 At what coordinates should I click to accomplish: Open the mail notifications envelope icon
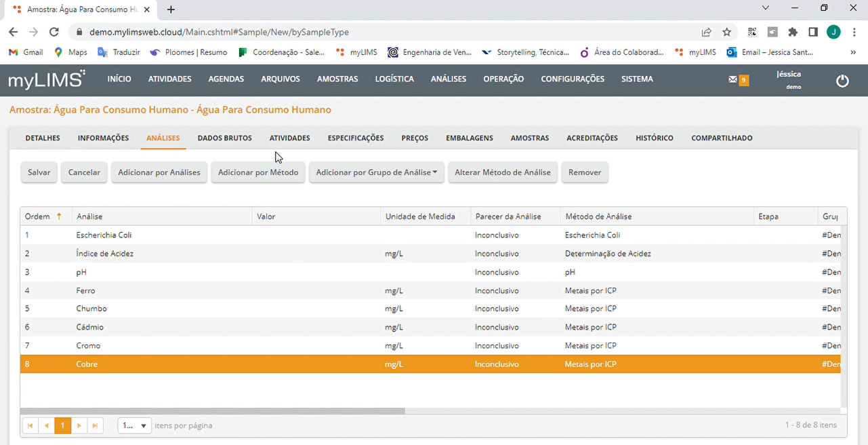click(732, 79)
